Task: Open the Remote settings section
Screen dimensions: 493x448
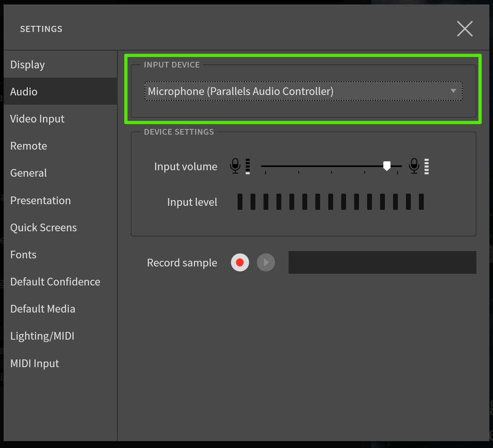Action: [x=60, y=146]
